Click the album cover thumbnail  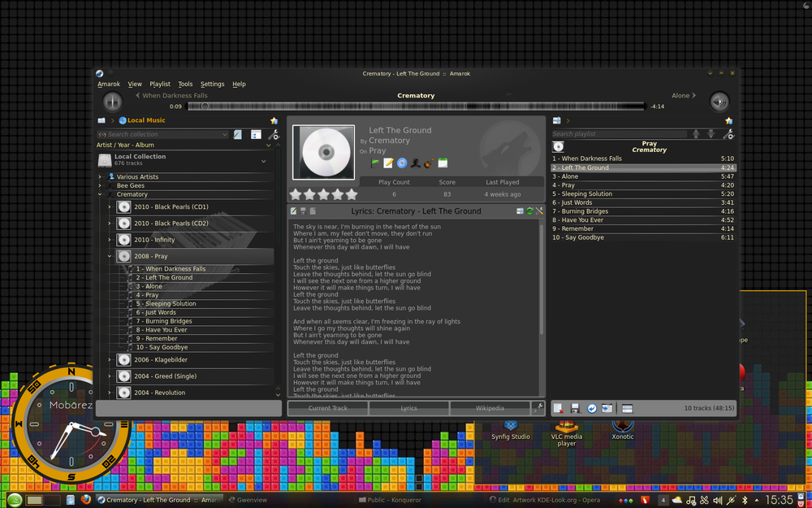coord(324,153)
